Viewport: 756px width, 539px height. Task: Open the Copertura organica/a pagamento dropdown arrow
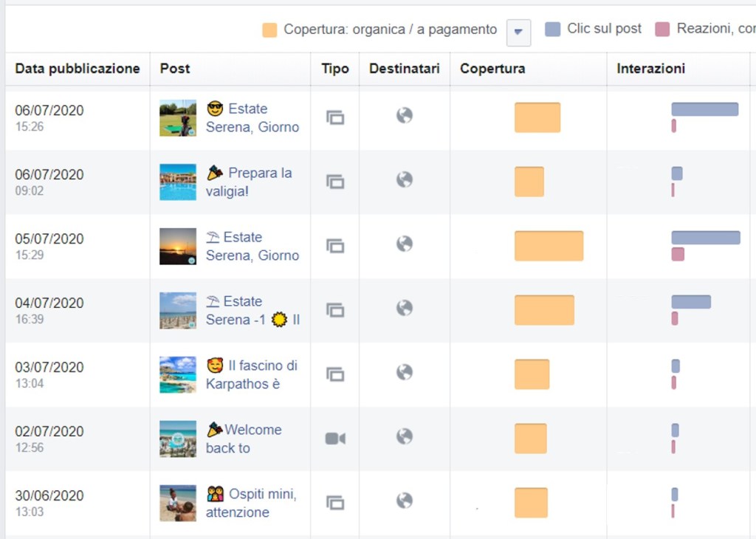click(x=518, y=32)
